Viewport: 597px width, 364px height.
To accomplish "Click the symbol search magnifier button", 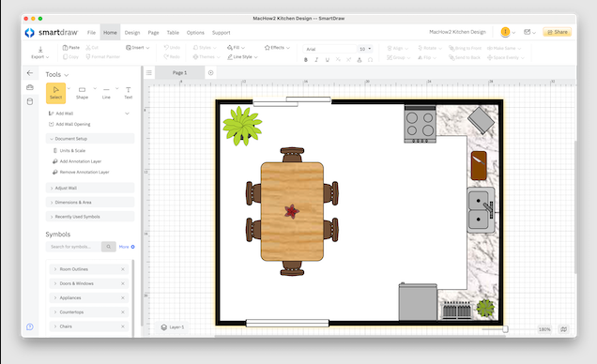I will click(109, 247).
